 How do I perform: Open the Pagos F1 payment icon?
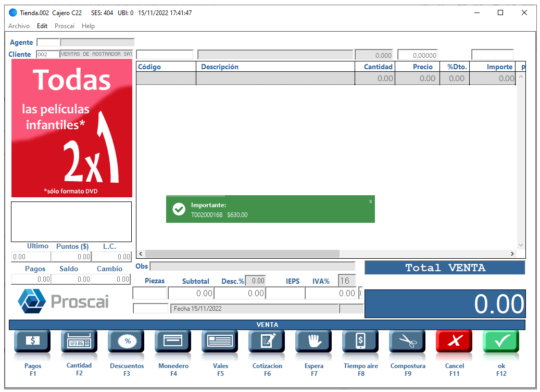click(x=32, y=342)
